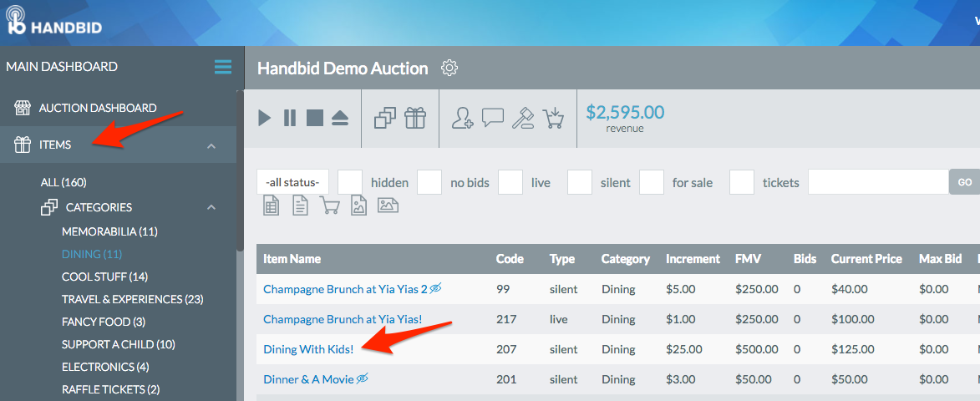
Task: Open the all status dropdown
Action: tap(292, 182)
